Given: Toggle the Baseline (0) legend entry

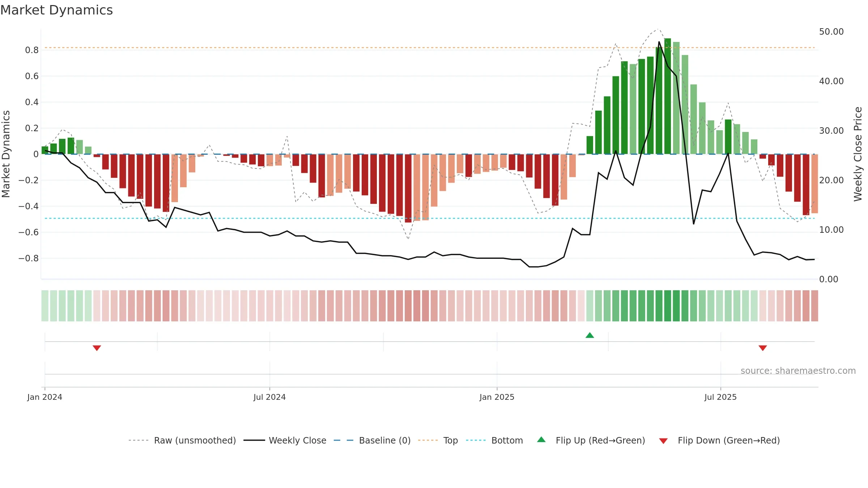Looking at the screenshot, I should coord(372,440).
